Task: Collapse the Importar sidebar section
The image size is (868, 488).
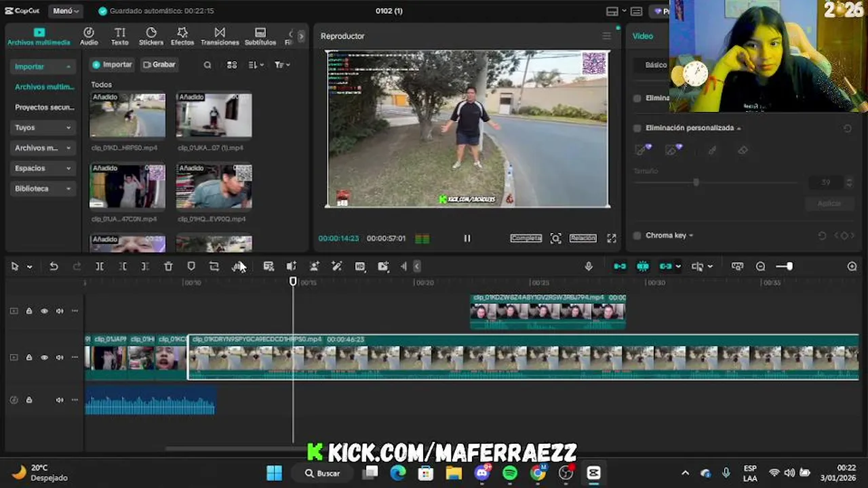Action: (x=42, y=66)
